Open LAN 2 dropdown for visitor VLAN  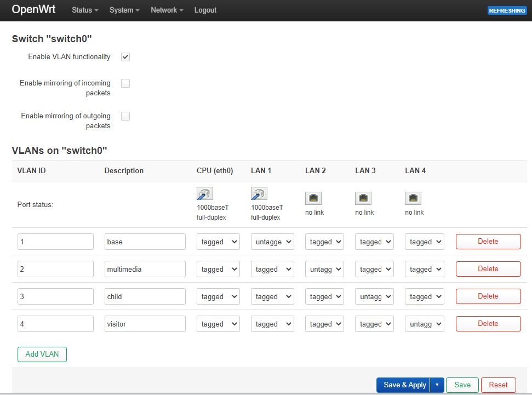click(x=324, y=324)
